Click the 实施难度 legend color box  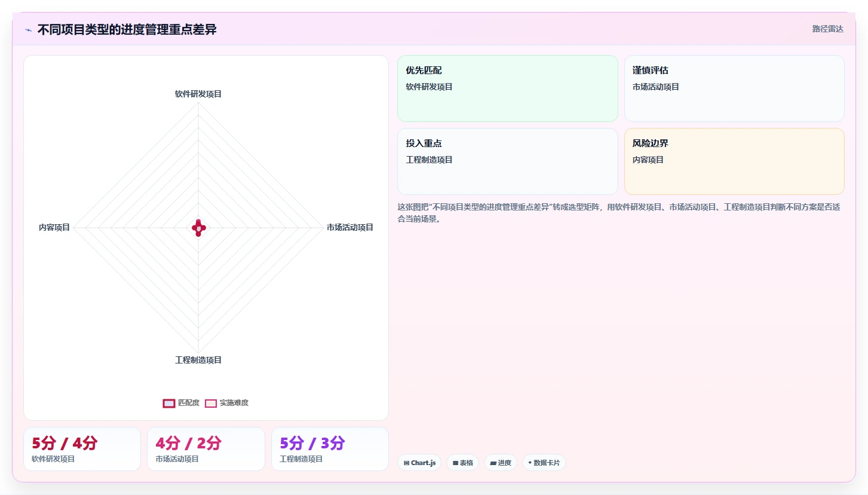(x=210, y=403)
